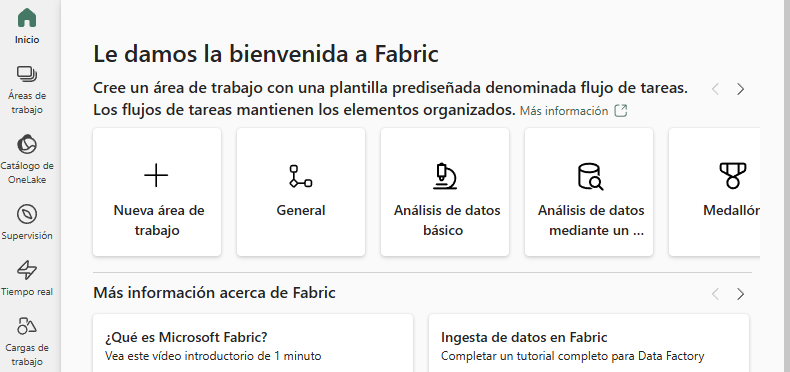Image resolution: width=790 pixels, height=372 pixels.
Task: Click external link icon beside Más información
Action: coord(621,111)
